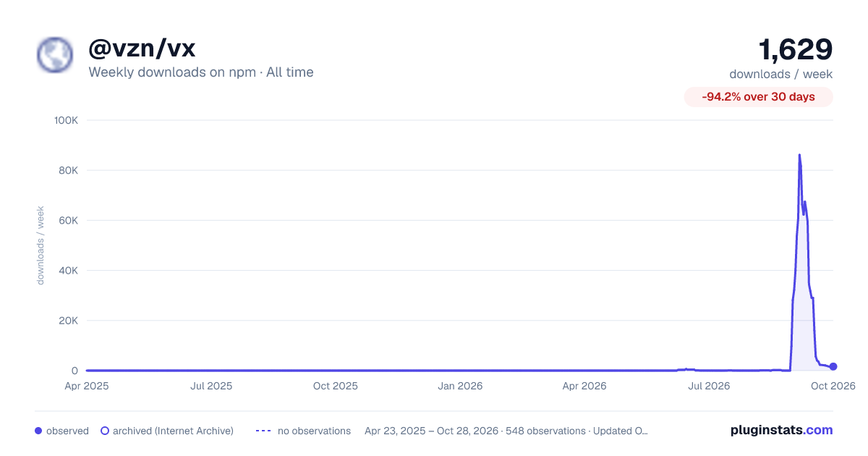Click the 'Oct 2025' x-axis label
Image resolution: width=868 pixels, height=456 pixels.
pyautogui.click(x=336, y=386)
